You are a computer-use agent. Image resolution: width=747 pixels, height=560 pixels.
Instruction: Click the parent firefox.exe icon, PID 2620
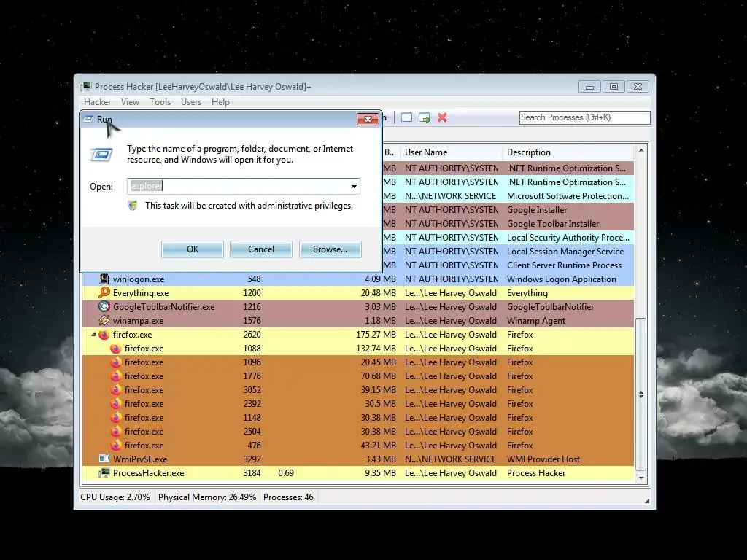click(104, 334)
